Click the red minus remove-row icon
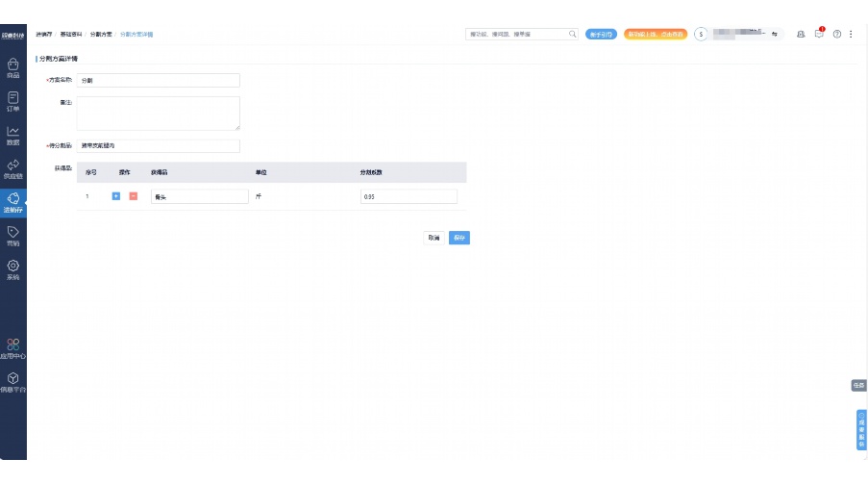 (133, 196)
